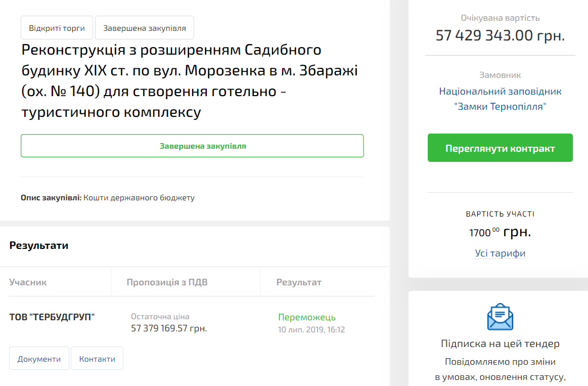View contacts of ТОВ "ТЕРБУДГРУП"
The image size is (588, 386).
(97, 358)
